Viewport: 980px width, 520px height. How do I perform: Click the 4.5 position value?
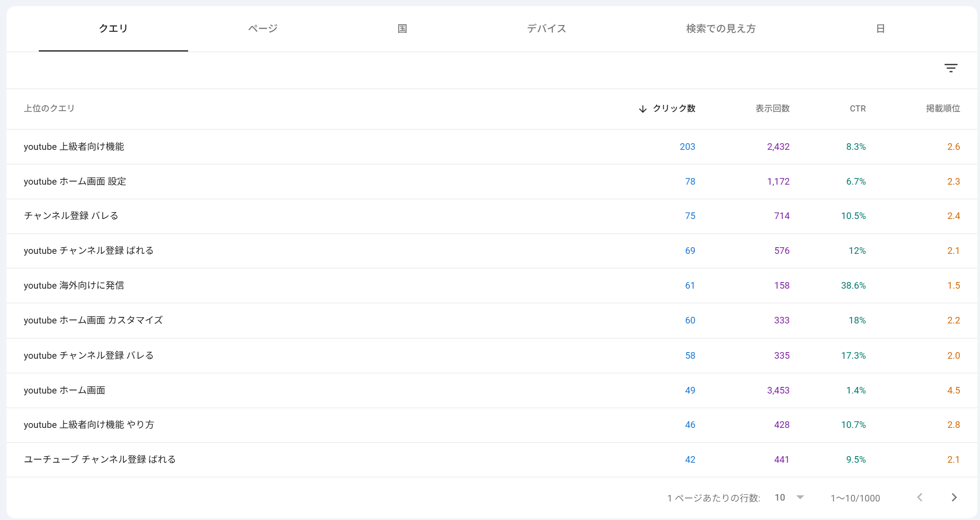[x=954, y=390]
